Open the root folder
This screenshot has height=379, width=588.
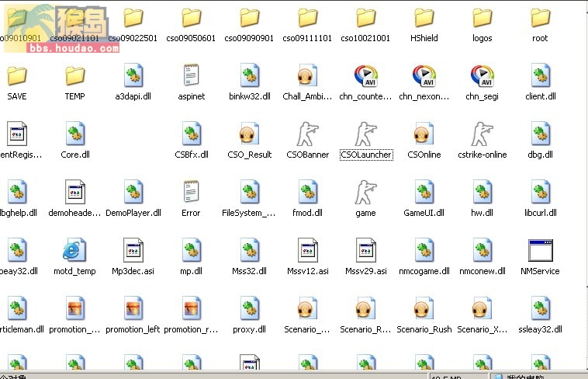click(x=540, y=18)
